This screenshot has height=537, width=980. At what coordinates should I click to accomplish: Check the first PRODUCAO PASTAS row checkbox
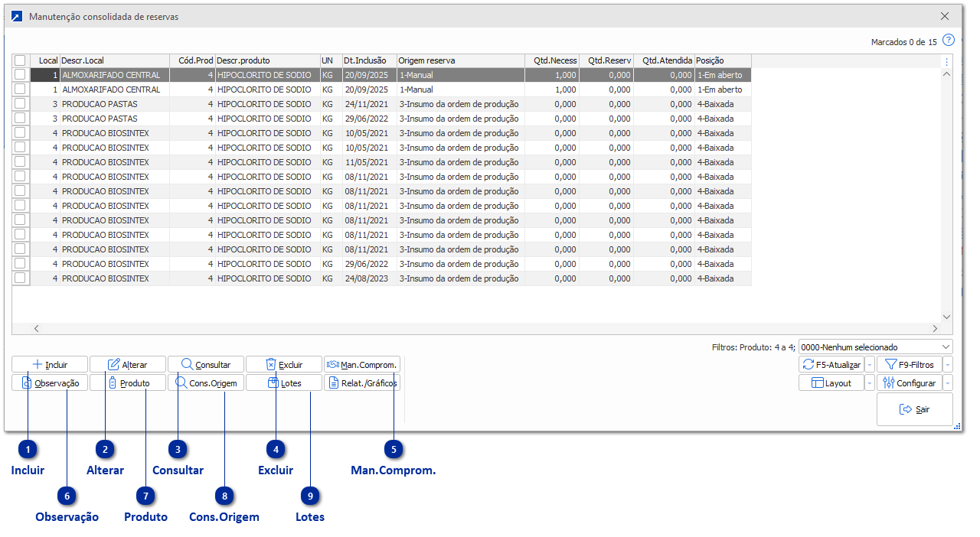pos(20,104)
